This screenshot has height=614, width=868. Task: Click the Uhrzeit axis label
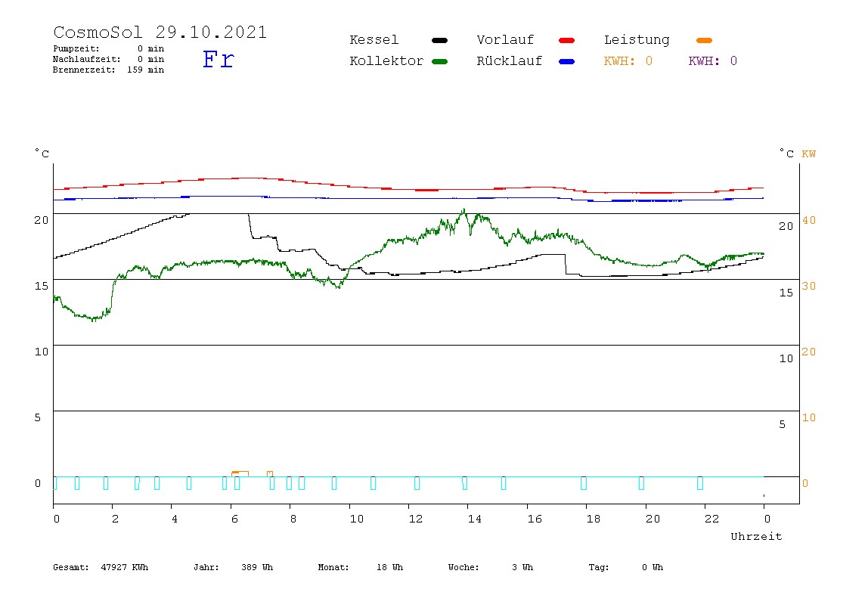(x=756, y=536)
